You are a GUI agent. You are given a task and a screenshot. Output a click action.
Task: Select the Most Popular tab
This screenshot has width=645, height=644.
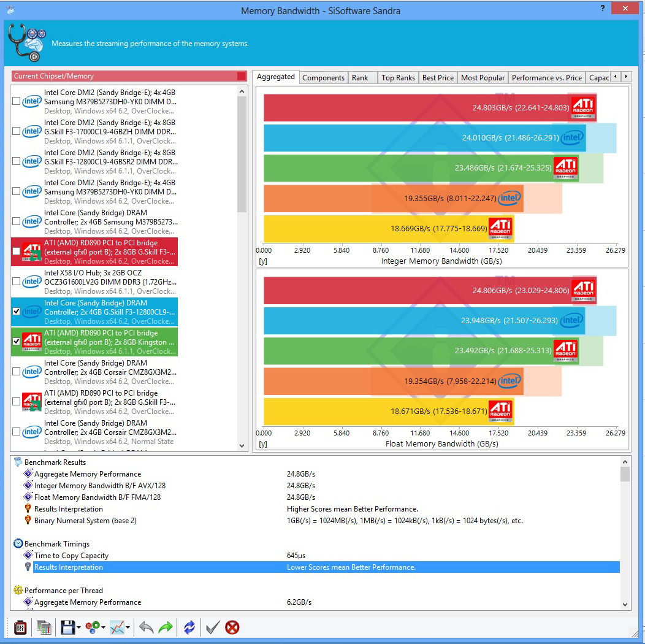[483, 78]
